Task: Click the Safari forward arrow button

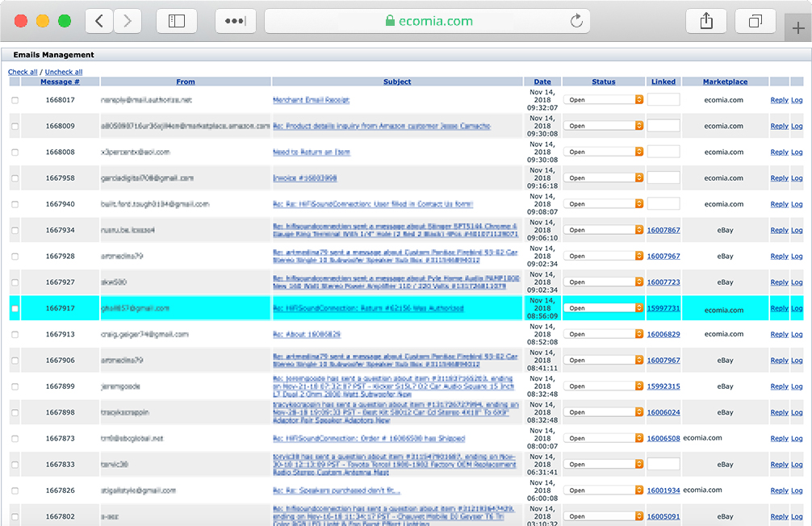Action: [128, 22]
